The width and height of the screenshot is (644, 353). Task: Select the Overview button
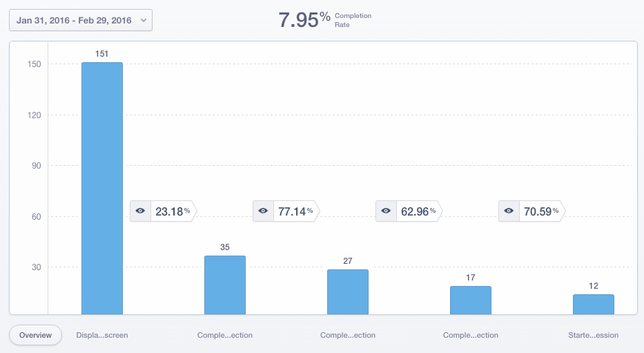[35, 335]
